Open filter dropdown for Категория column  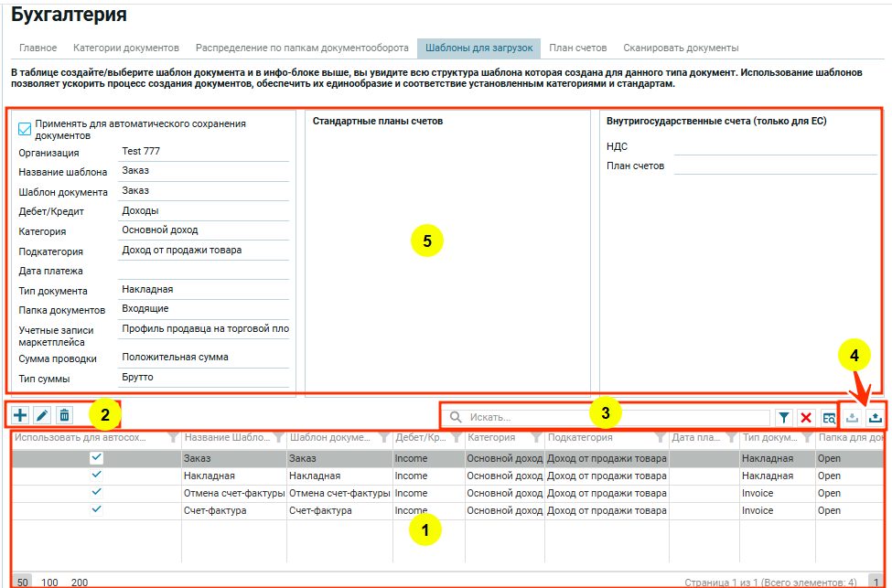(536, 439)
